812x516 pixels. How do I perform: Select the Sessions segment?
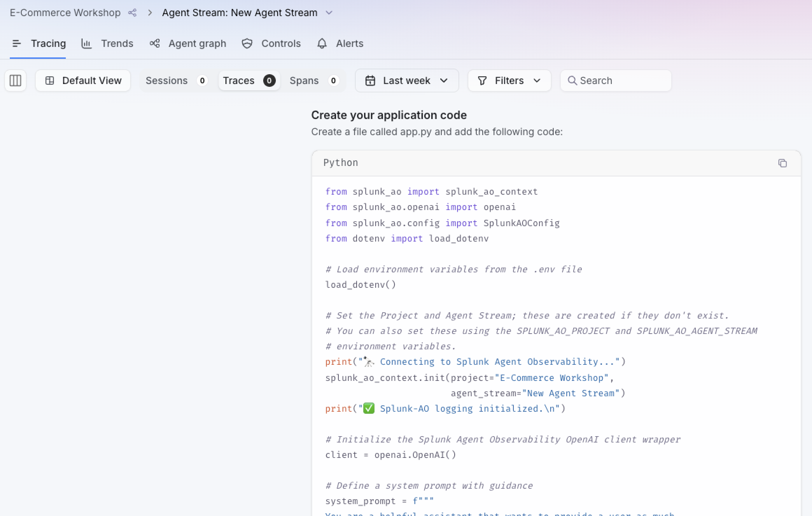tap(177, 81)
